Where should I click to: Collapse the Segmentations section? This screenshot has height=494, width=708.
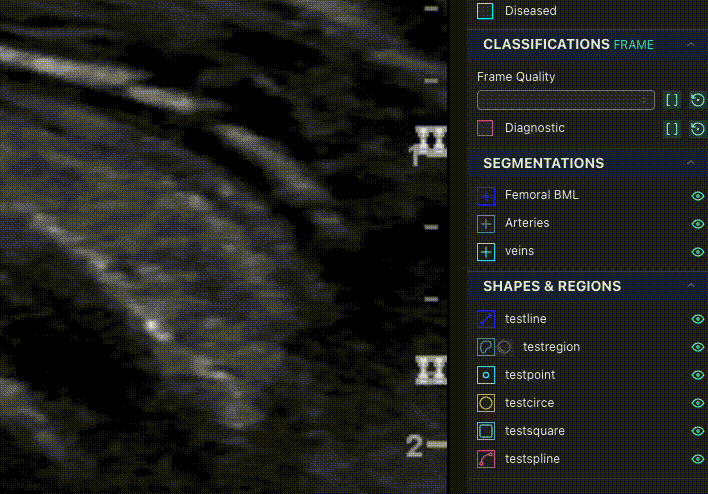click(690, 163)
